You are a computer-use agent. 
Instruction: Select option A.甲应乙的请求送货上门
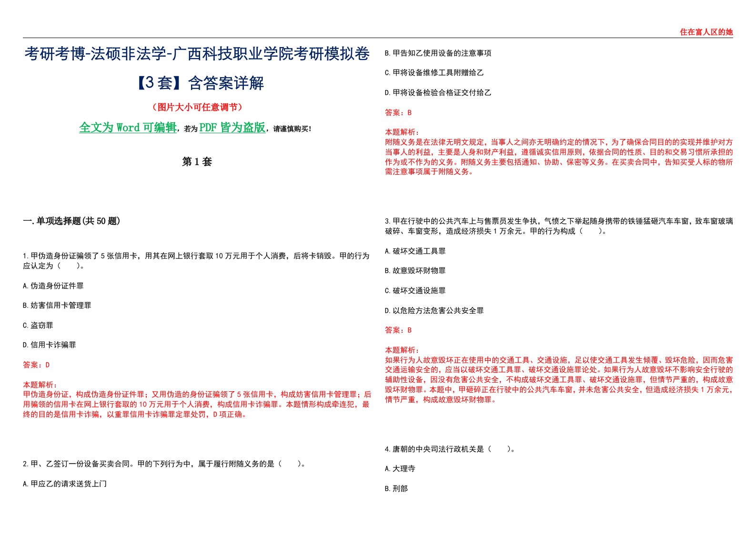[64, 484]
